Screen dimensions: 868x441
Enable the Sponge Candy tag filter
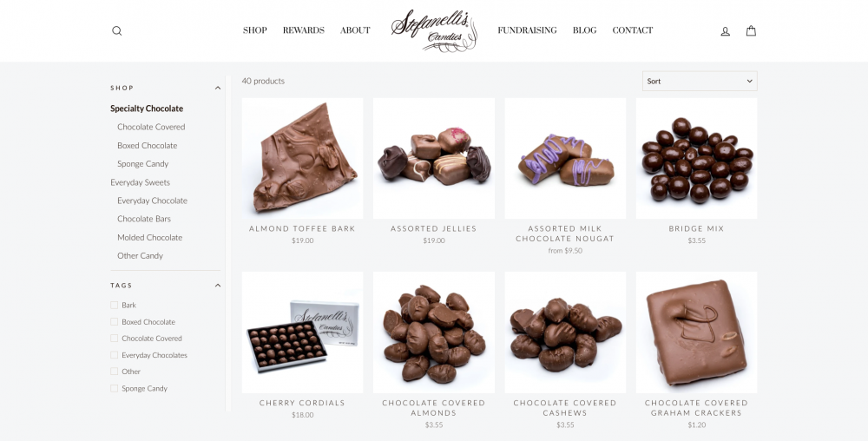[114, 388]
